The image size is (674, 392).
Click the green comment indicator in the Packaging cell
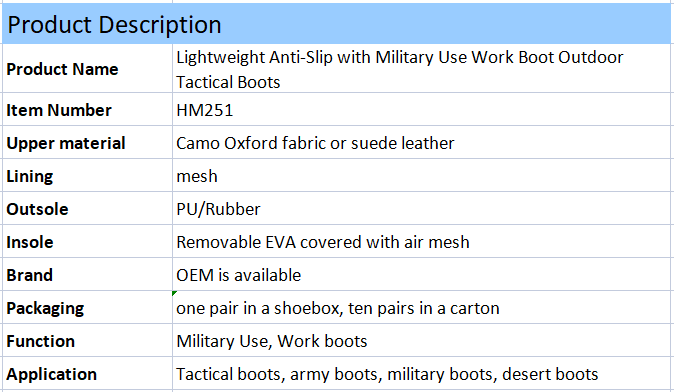pos(174,293)
